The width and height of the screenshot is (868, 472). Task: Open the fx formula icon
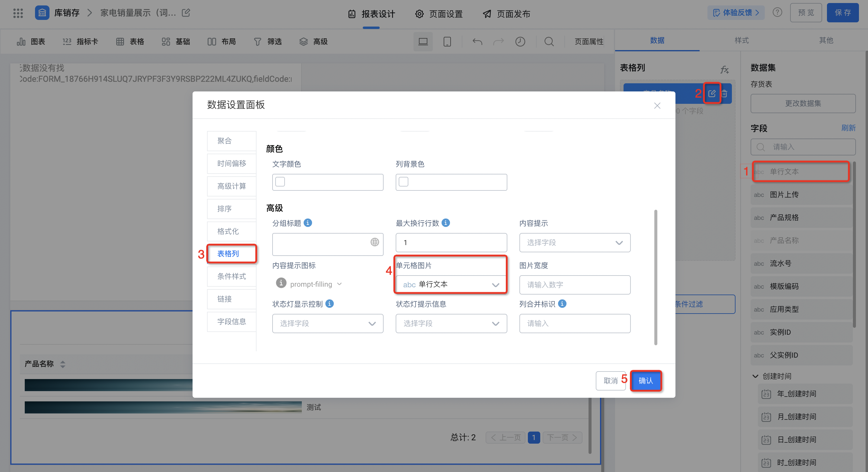point(724,69)
